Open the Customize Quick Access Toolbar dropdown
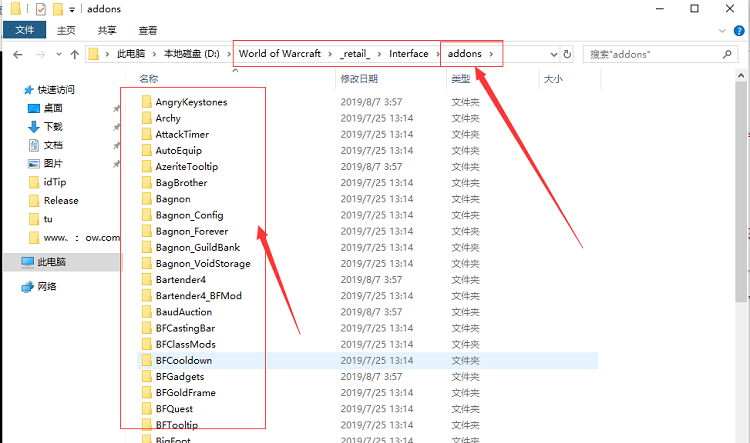The width and height of the screenshot is (750, 443). 72,9
